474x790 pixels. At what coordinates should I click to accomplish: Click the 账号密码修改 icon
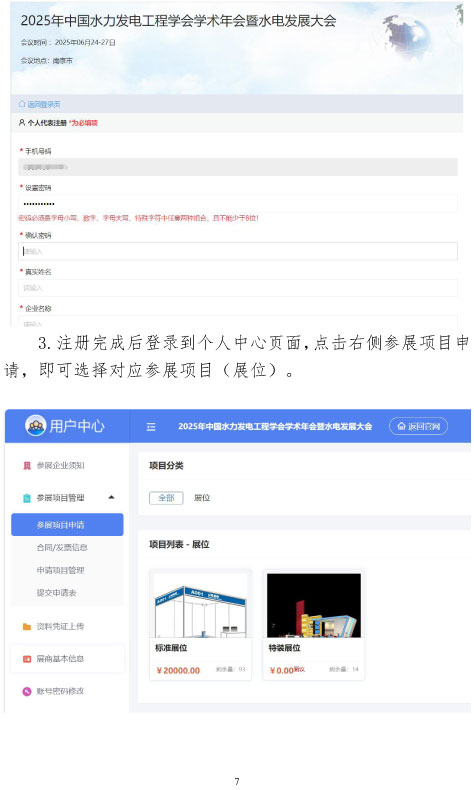27,691
